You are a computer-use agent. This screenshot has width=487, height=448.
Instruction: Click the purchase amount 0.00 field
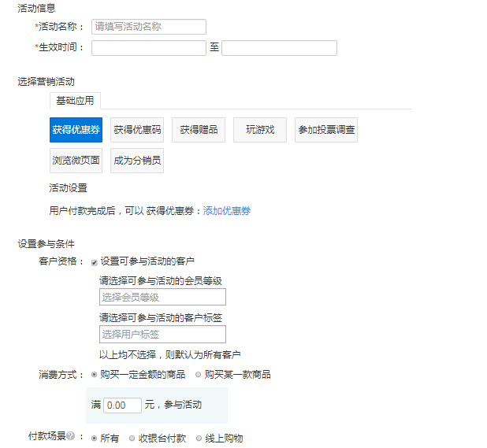click(x=122, y=405)
